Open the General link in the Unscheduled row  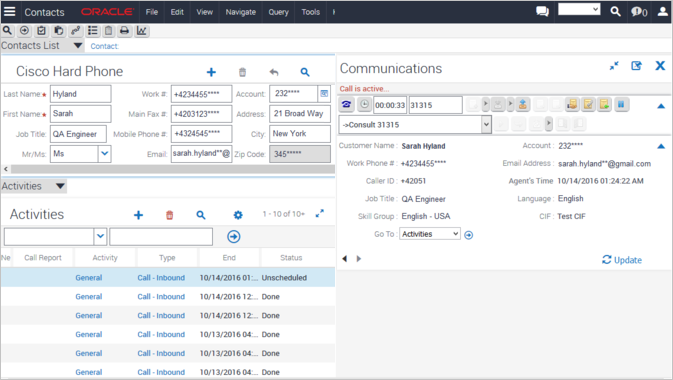[x=89, y=278]
